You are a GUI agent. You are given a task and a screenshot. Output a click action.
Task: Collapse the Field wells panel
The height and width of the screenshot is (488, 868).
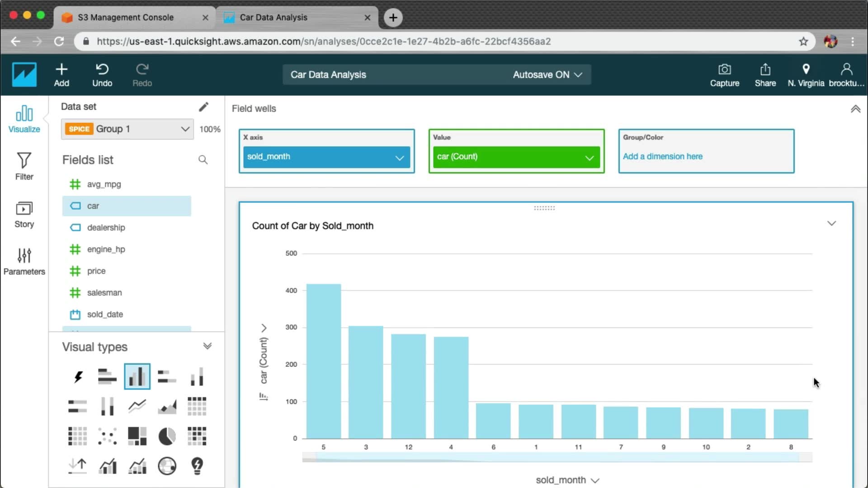[855, 109]
